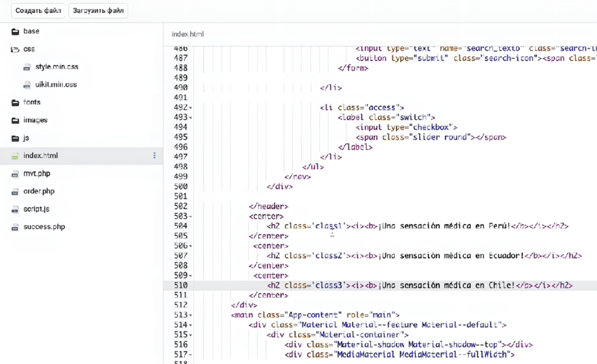Collapse the fold arrow at line 509

(x=191, y=275)
